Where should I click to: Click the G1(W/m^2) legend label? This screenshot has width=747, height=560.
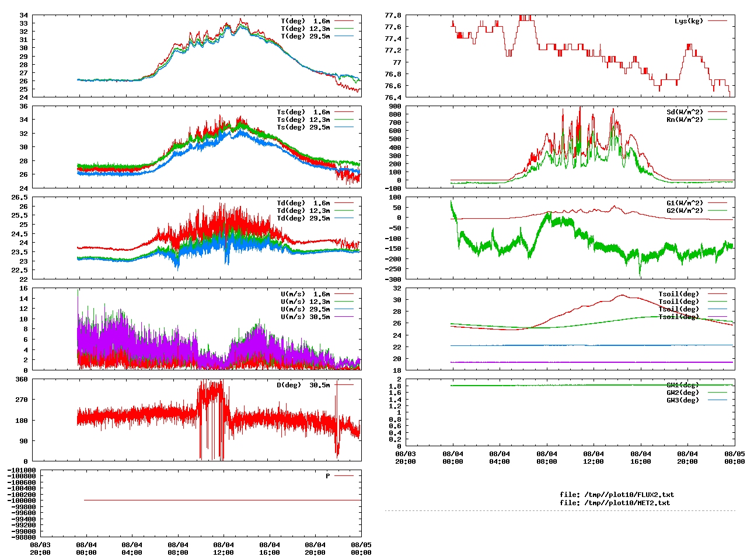pos(685,203)
